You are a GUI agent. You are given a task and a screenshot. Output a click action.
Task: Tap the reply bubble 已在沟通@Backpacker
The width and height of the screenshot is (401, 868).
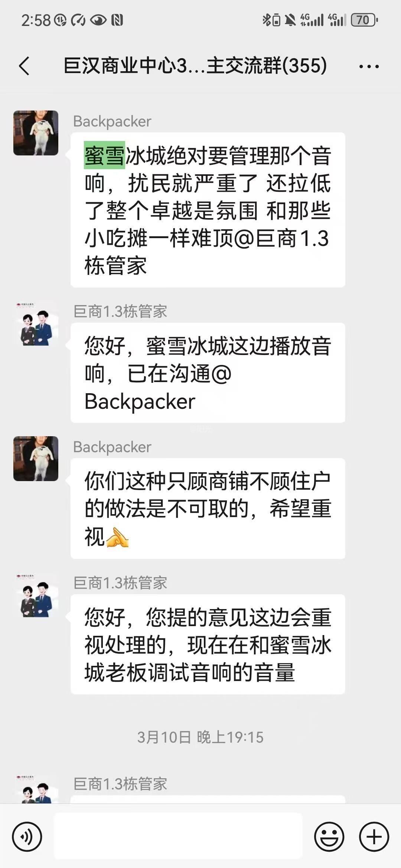(208, 373)
